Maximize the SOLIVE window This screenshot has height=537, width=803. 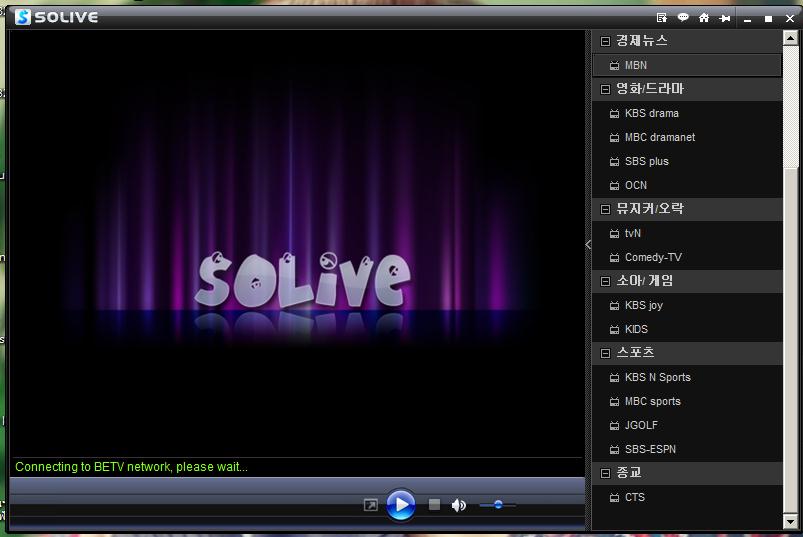[768, 19]
